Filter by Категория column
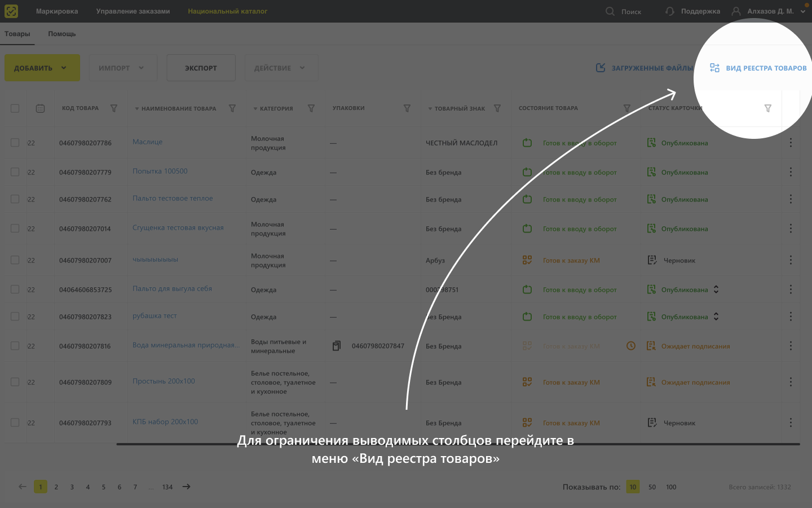 [311, 108]
